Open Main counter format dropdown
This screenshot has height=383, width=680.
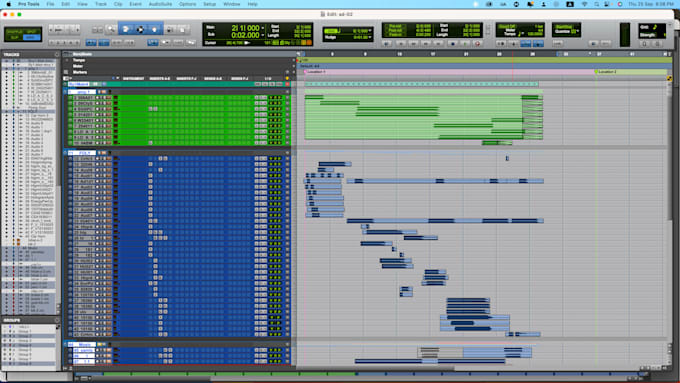pos(263,28)
